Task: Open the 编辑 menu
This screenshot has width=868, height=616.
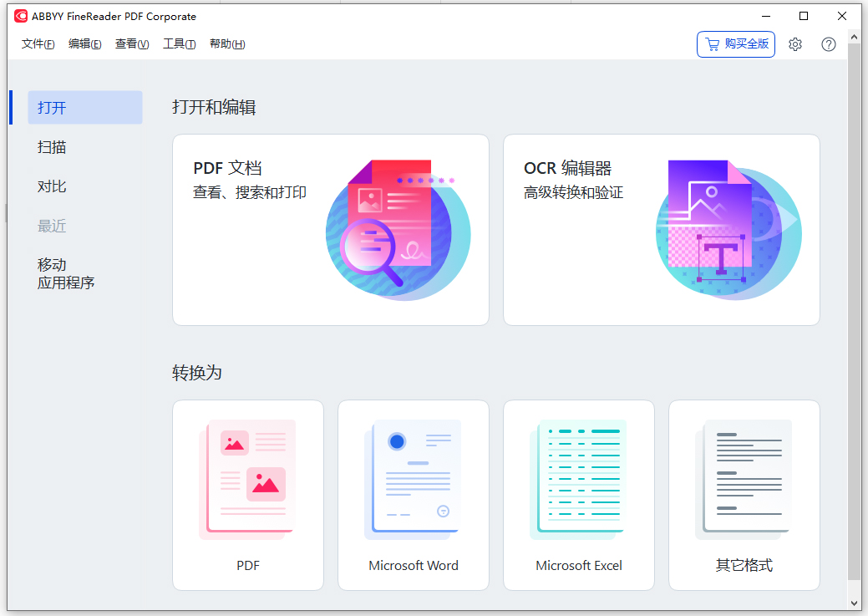Action: [x=84, y=44]
